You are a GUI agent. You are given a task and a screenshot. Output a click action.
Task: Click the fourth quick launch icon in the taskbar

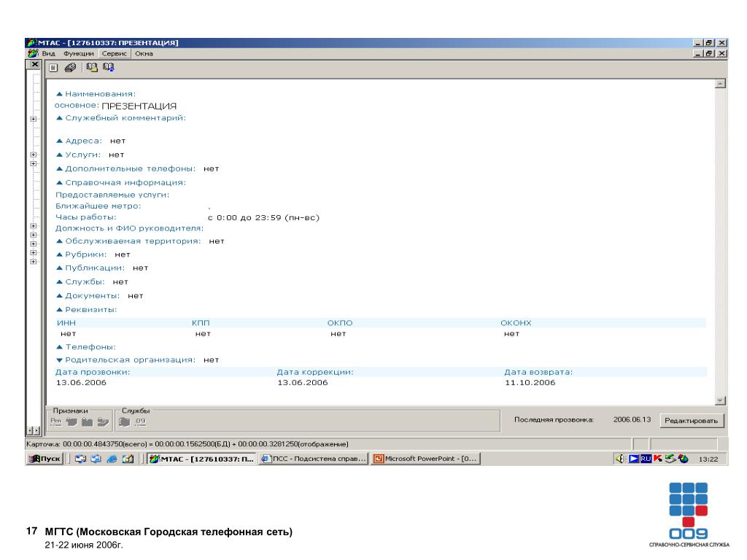tap(128, 459)
